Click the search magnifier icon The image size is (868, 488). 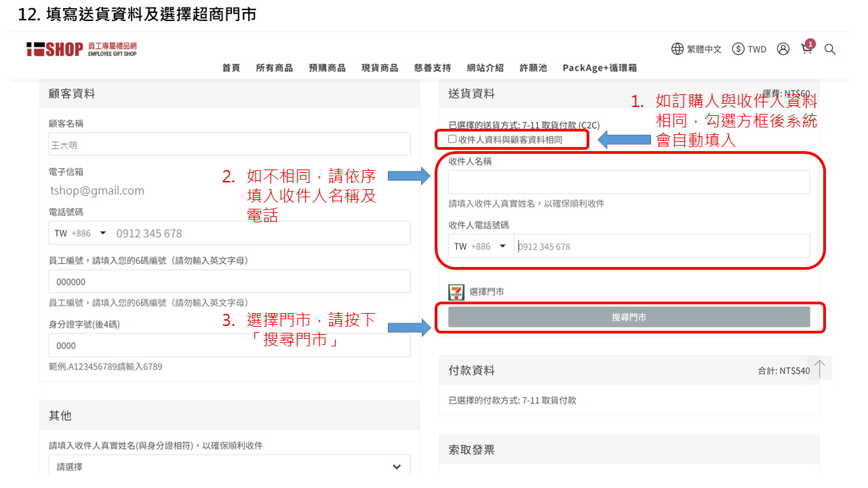coord(830,49)
